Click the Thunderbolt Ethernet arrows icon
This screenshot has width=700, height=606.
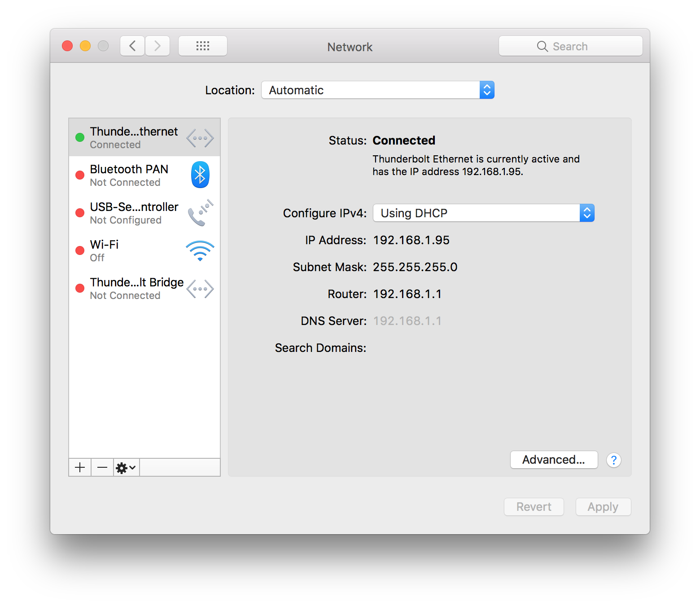(x=200, y=138)
